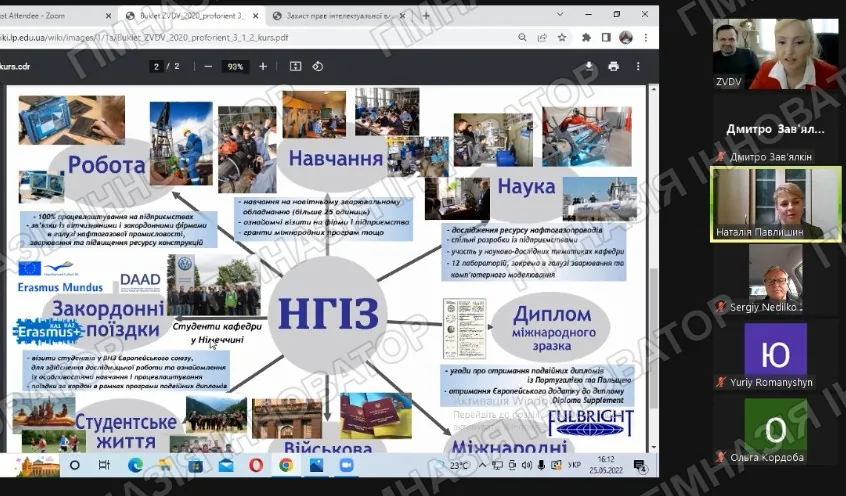Screen dimensions: 846x496
Task: Click the PDF scrollbar up arrow
Action: pos(653,88)
